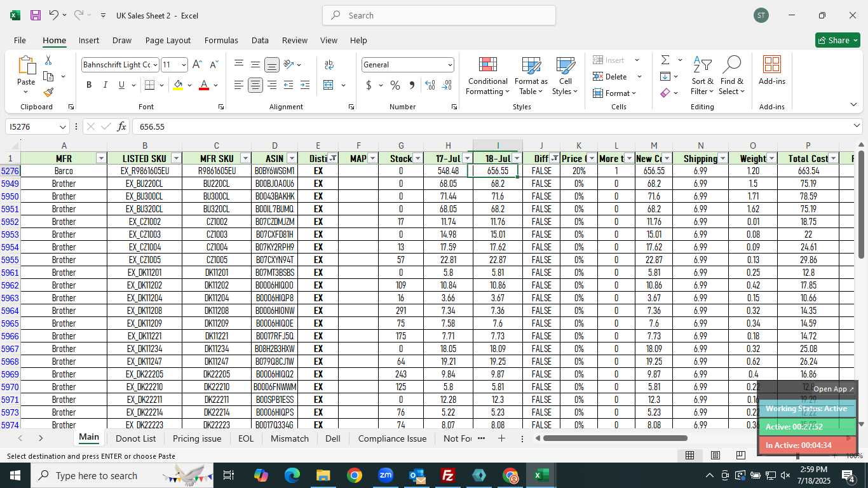Open Find & Select menu

pyautogui.click(x=731, y=76)
